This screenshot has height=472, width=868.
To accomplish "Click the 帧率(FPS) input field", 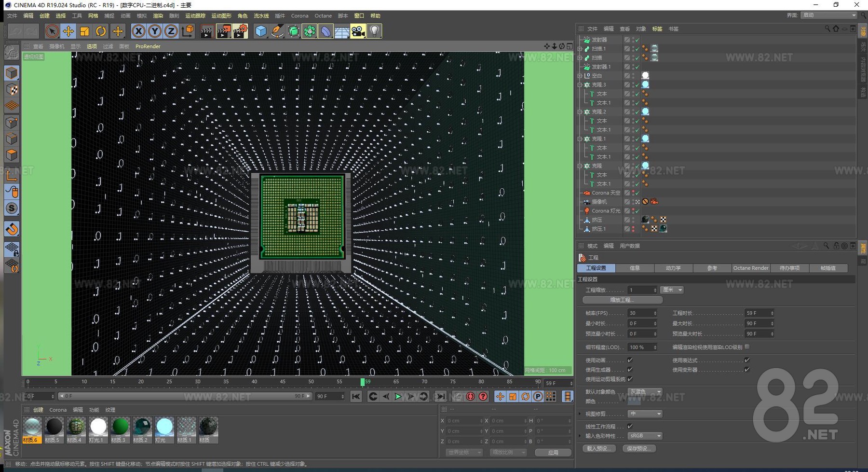I will [x=642, y=313].
